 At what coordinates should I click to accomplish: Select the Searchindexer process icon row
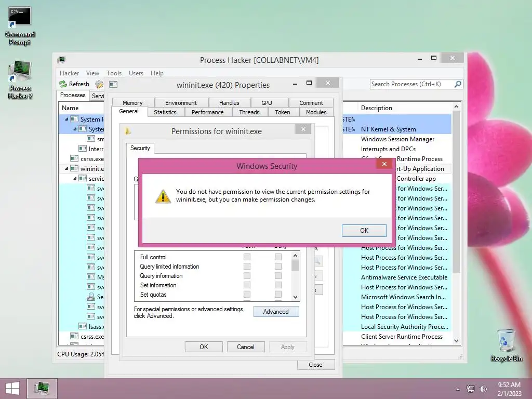(x=90, y=297)
